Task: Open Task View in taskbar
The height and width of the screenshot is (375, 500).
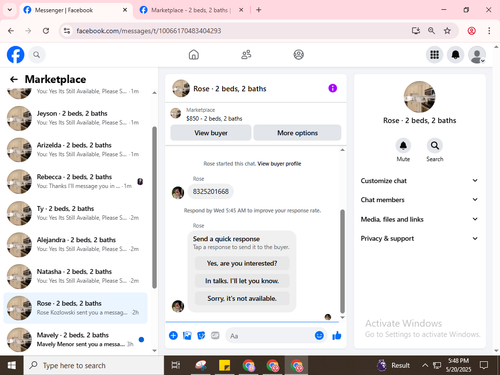Action: click(x=176, y=365)
